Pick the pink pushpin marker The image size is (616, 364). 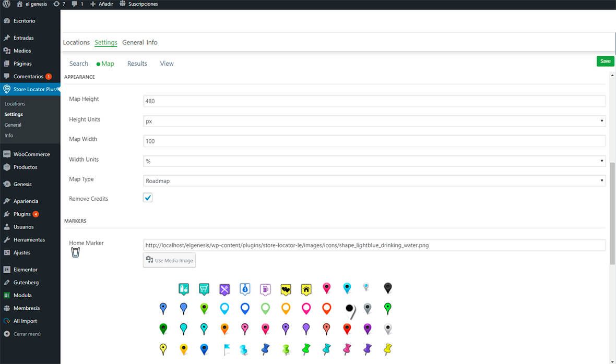(x=347, y=349)
